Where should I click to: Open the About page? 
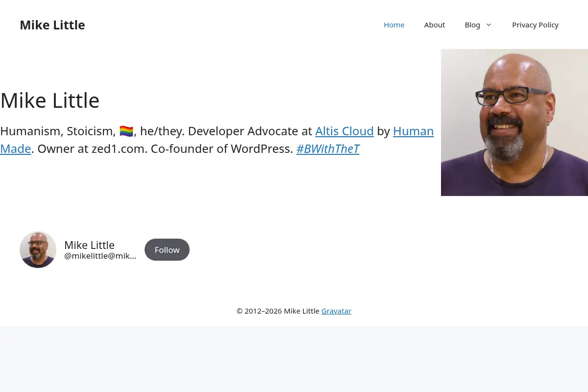(435, 24)
